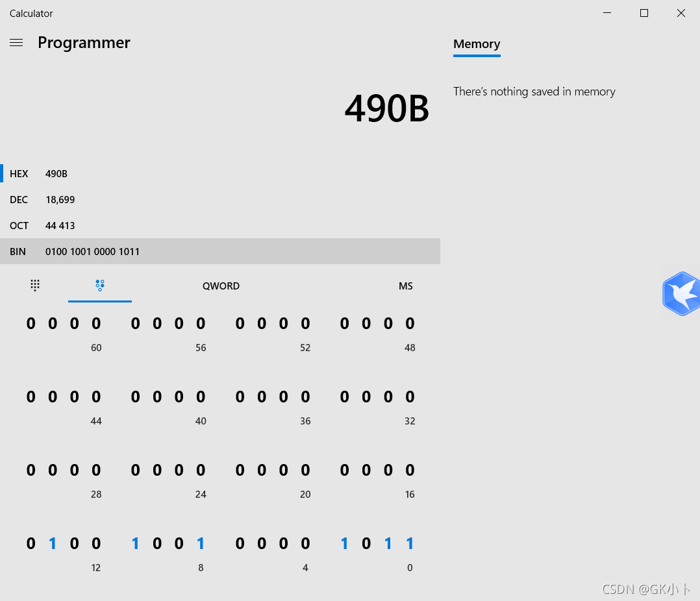Select the DEC number base

tap(220, 199)
